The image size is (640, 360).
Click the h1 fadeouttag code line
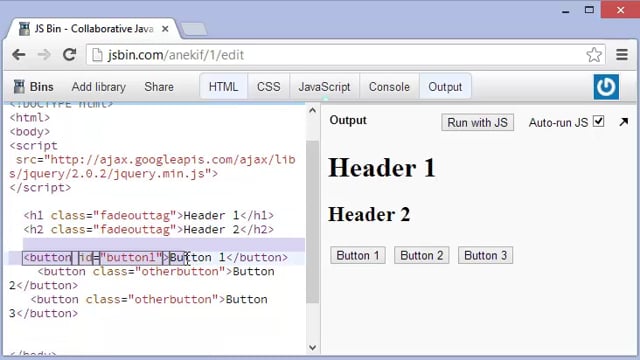pyautogui.click(x=149, y=215)
